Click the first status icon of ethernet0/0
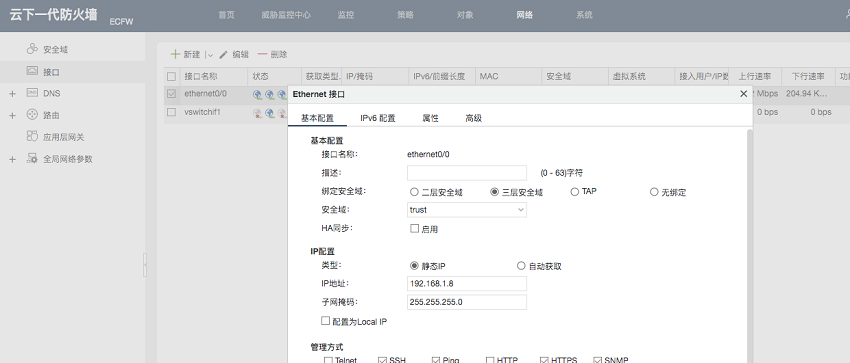The height and width of the screenshot is (363, 850). 257,94
